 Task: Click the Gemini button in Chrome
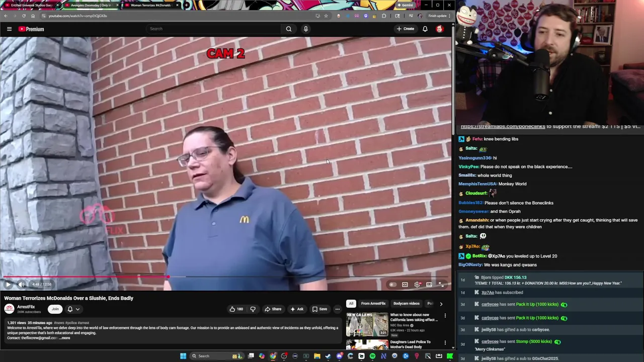coord(406,5)
